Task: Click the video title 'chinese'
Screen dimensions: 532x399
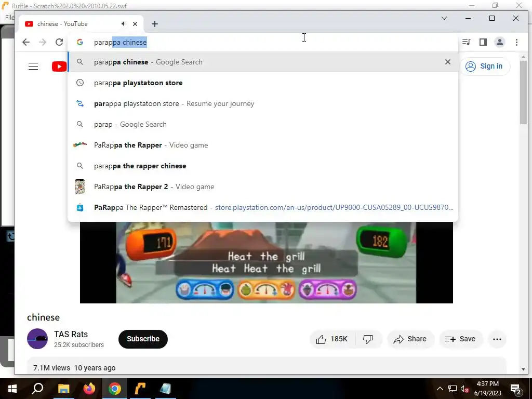Action: point(44,317)
